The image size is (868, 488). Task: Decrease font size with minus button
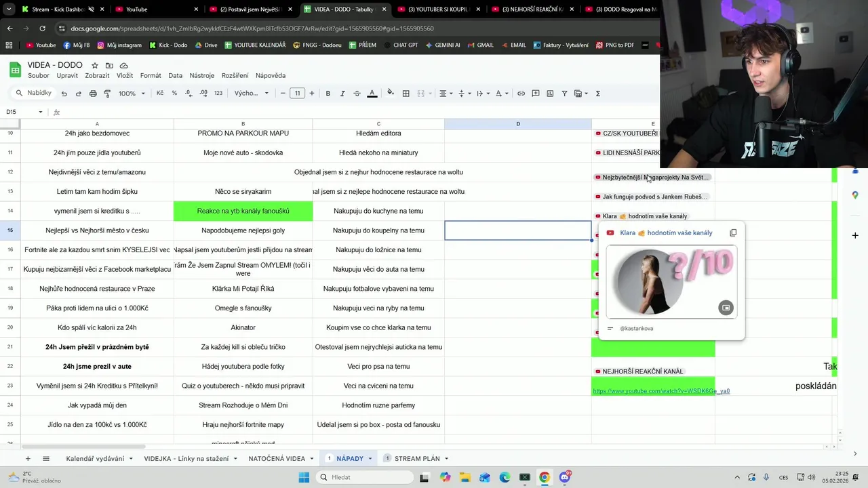tap(283, 94)
